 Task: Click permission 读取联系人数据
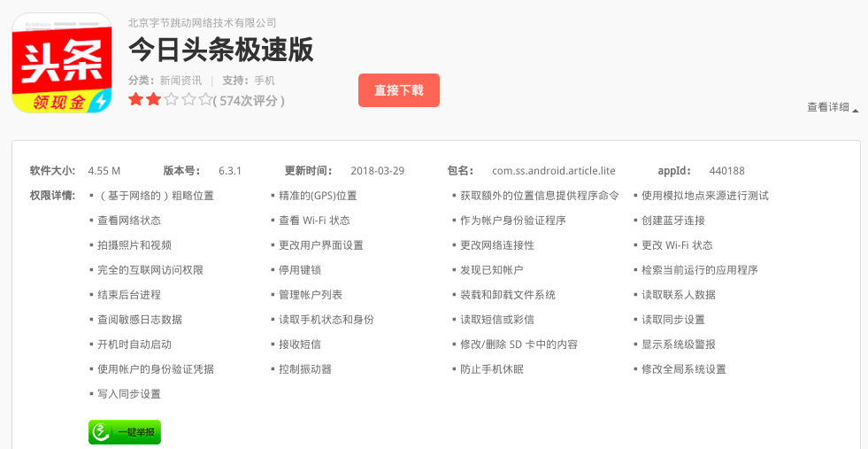tap(679, 295)
